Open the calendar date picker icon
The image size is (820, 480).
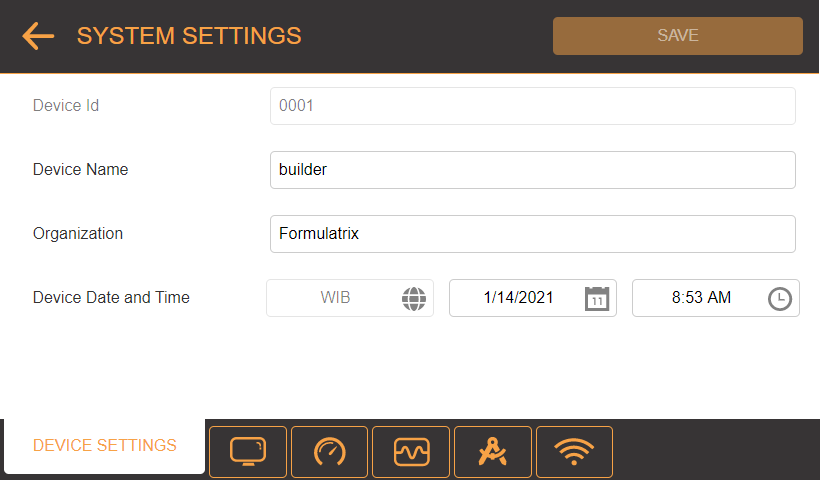[x=597, y=299]
